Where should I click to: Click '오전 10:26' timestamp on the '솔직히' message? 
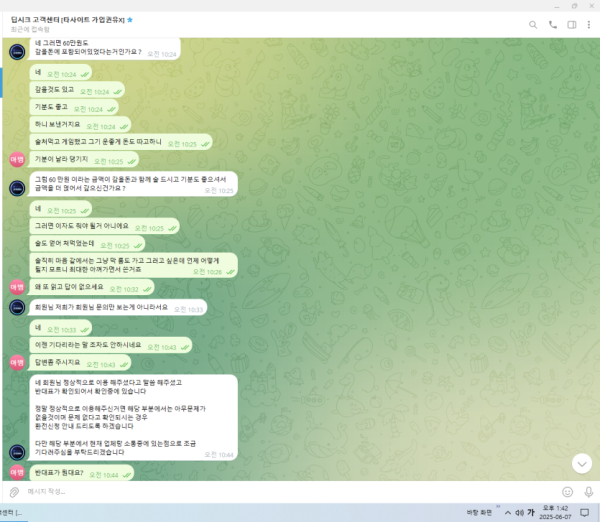[x=207, y=272]
